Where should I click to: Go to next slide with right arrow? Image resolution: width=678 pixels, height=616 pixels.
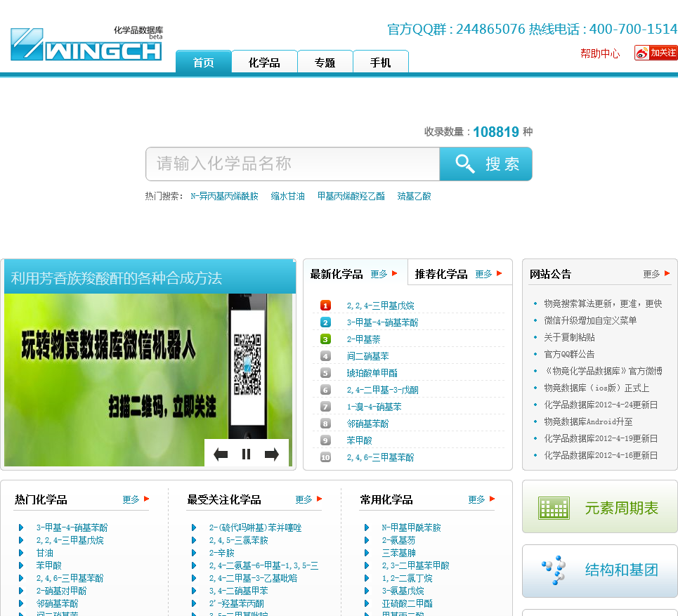tap(271, 454)
